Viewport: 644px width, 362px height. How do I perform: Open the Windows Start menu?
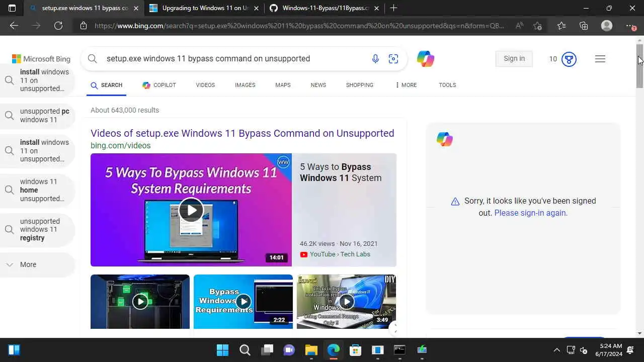point(222,350)
